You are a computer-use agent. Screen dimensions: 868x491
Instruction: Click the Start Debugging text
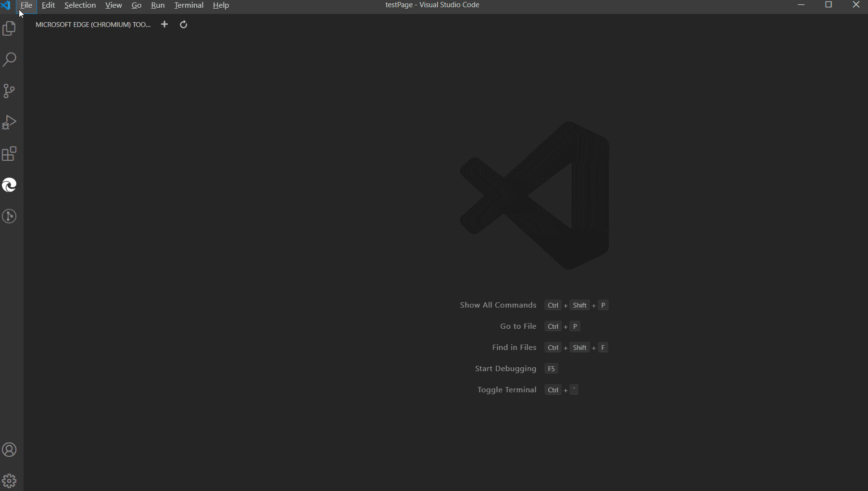[505, 369]
